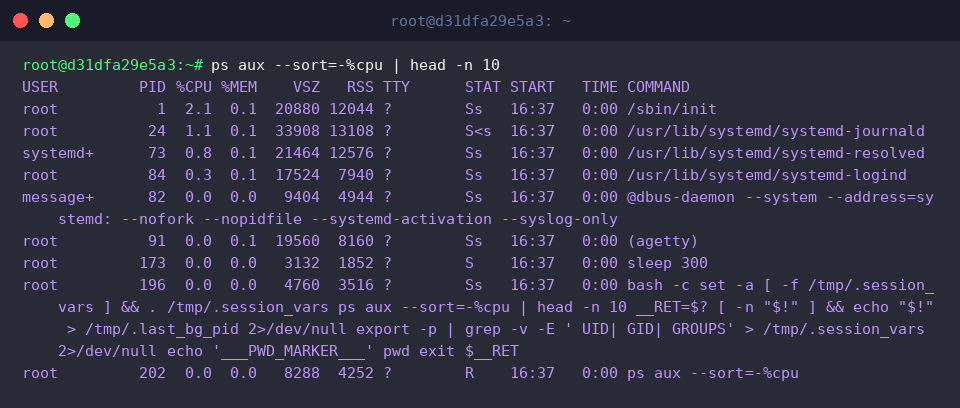Click the PID 84 value
Viewport: 960px width, 408px height.
click(x=157, y=175)
